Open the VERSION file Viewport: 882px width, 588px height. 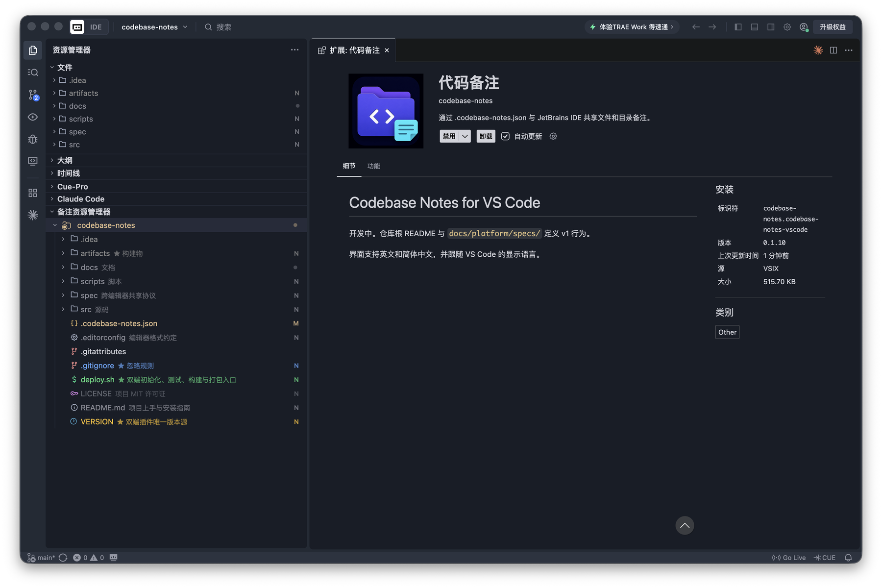coord(176,422)
